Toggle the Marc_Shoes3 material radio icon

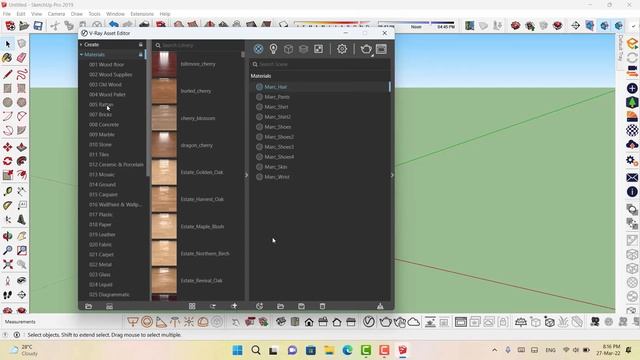click(x=259, y=147)
